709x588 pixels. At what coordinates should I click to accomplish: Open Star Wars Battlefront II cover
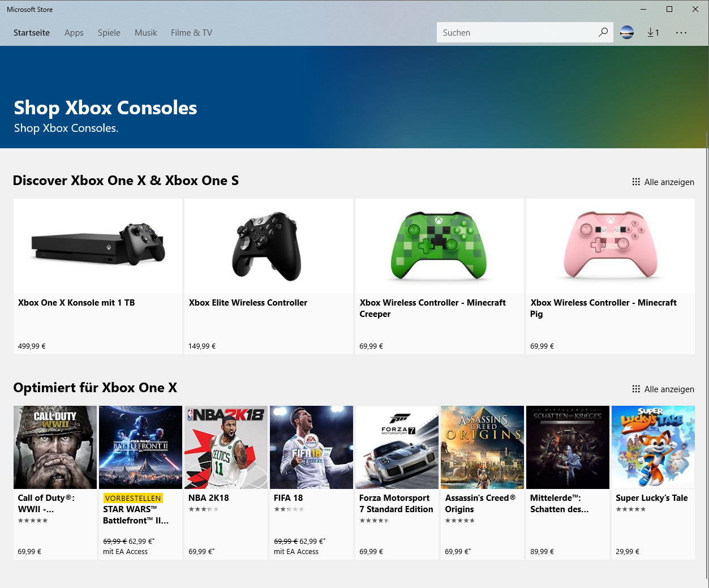pos(140,447)
